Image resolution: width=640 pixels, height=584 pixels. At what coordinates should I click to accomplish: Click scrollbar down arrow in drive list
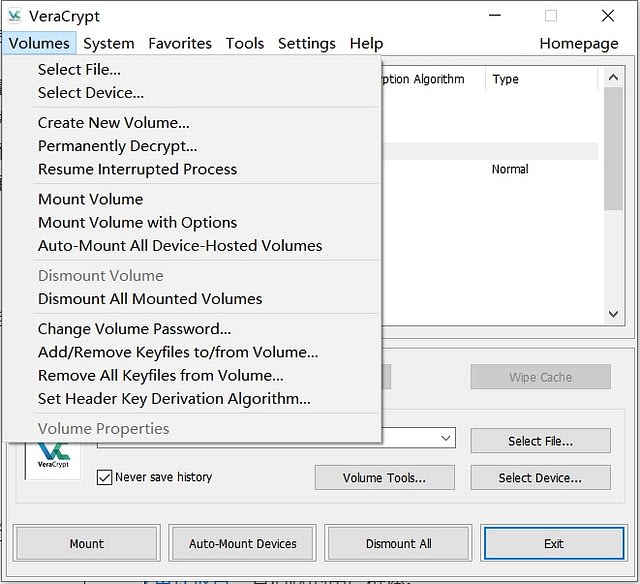(x=613, y=314)
